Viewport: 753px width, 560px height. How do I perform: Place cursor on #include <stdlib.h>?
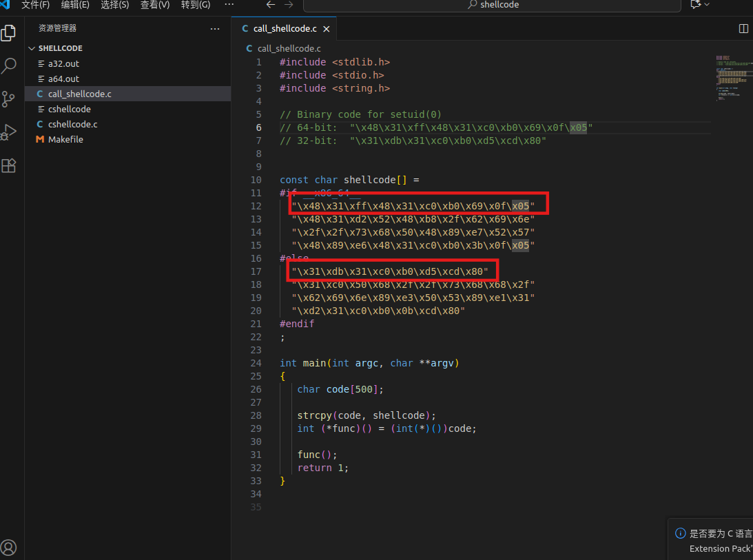pyautogui.click(x=335, y=62)
